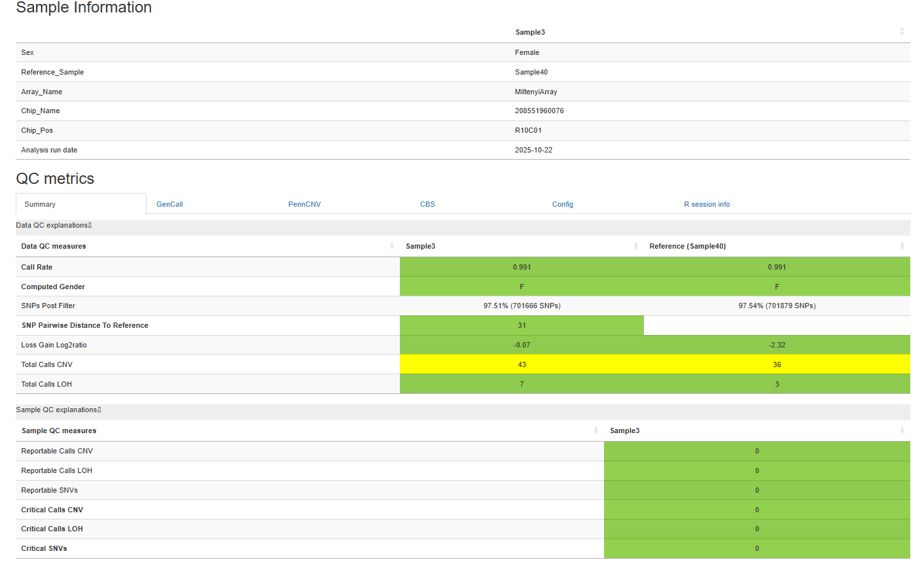Expand Data QC explanations section

point(54,225)
